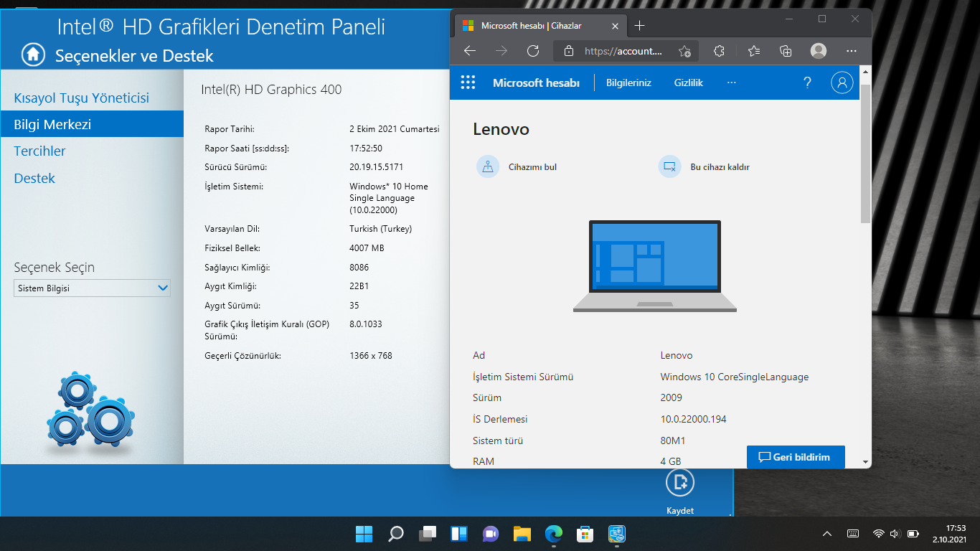980x551 pixels.
Task: Open Widgets from the taskbar
Action: coord(459,534)
